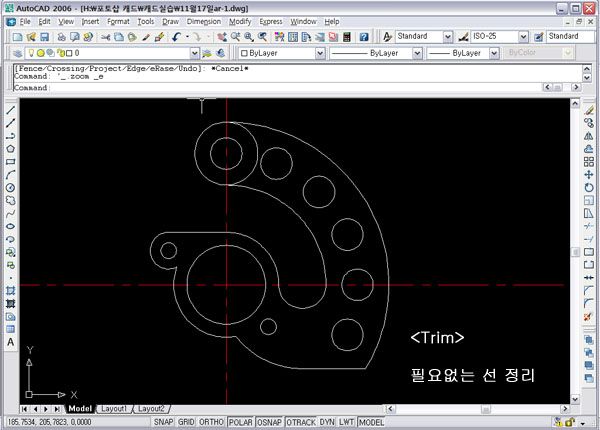The width and height of the screenshot is (600, 430).
Task: Toggle OSNAP in status bar
Action: [x=269, y=422]
